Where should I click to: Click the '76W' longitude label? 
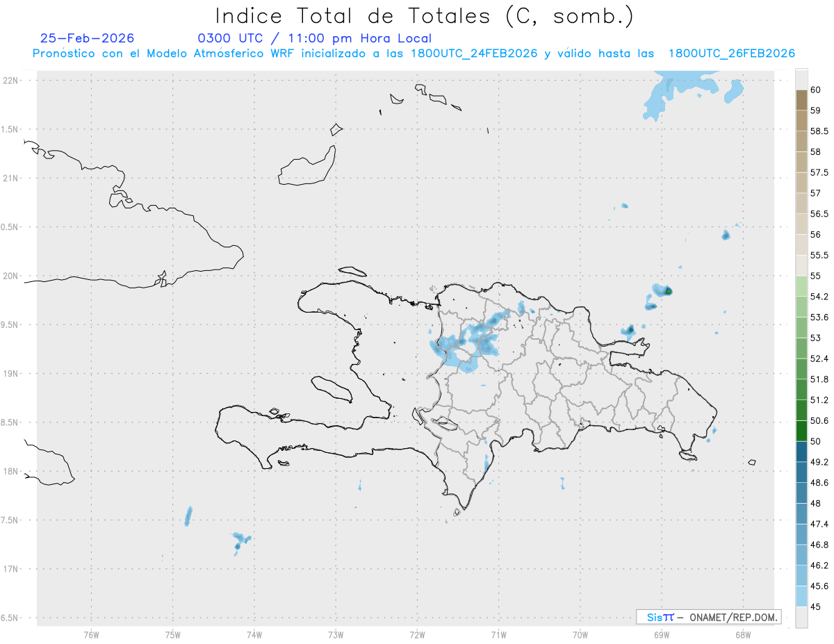pos(91,634)
